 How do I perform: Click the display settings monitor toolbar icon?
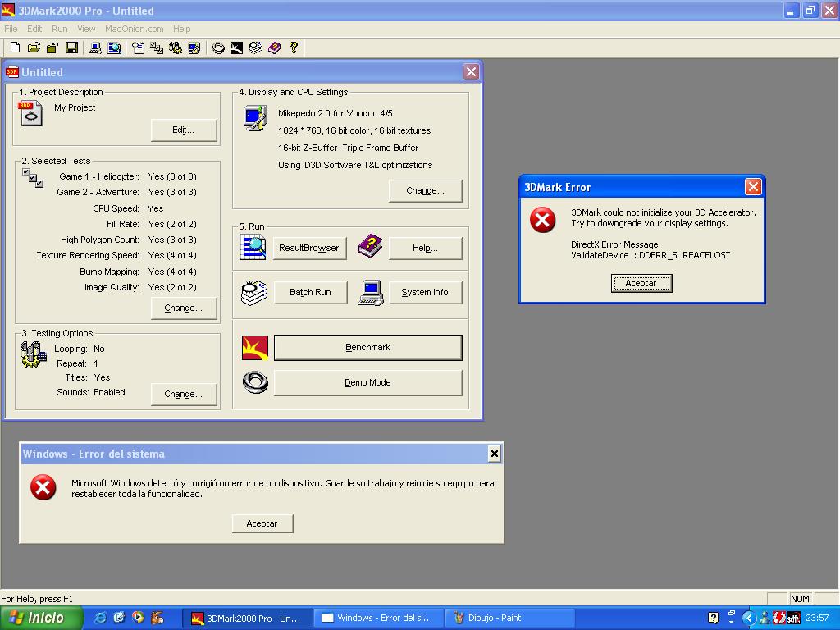coord(194,48)
